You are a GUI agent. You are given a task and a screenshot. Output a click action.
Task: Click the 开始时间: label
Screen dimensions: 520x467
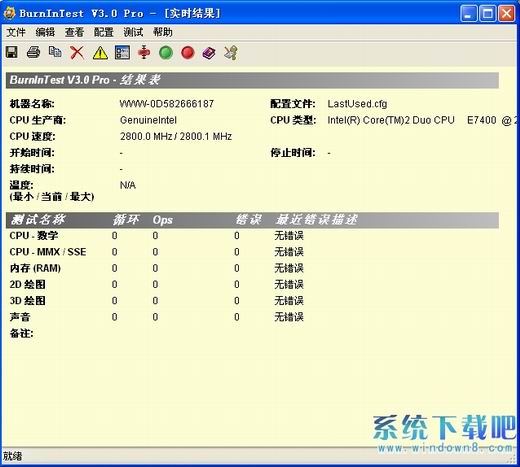coord(32,153)
